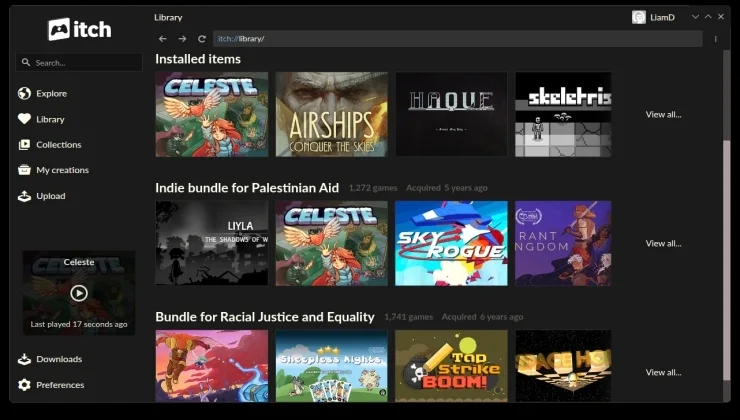Open Preferences via the gear icon
This screenshot has width=740, height=420.
[24, 385]
